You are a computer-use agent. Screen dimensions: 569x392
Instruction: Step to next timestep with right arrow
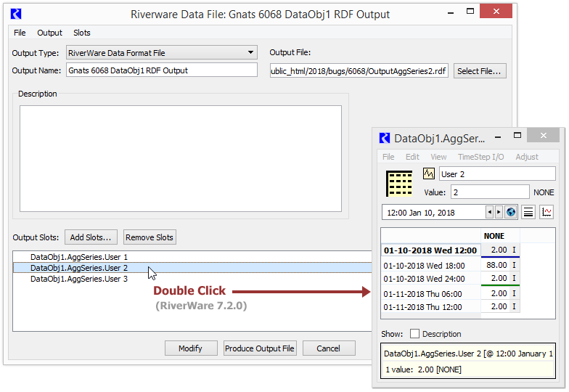[499, 212]
